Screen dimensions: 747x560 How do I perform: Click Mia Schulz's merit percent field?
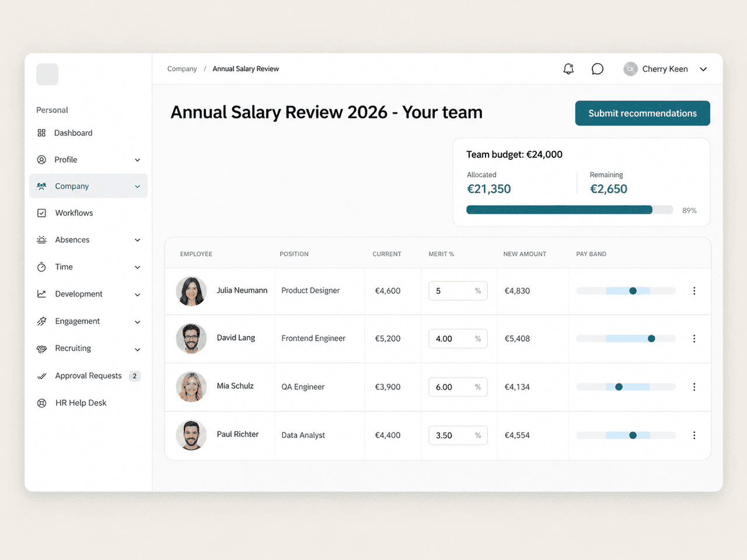pyautogui.click(x=458, y=387)
